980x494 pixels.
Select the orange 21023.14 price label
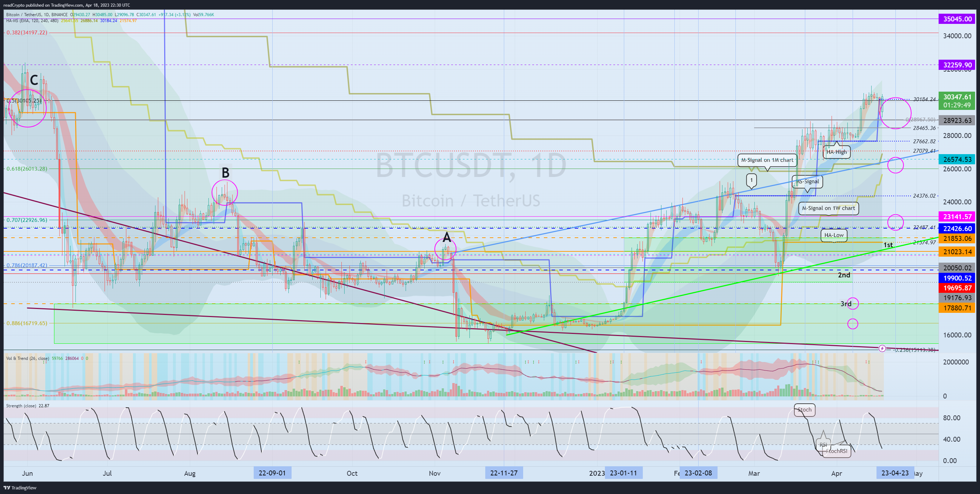point(957,252)
